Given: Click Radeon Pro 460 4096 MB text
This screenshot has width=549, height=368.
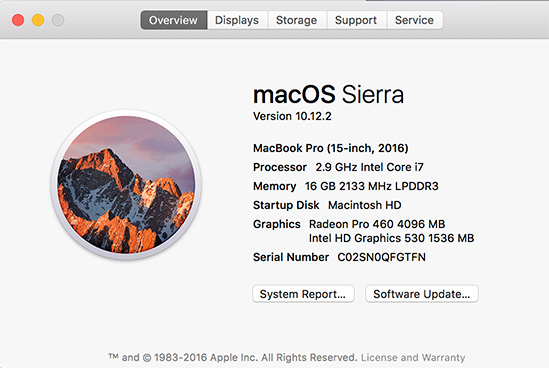Looking at the screenshot, I should coord(377,224).
